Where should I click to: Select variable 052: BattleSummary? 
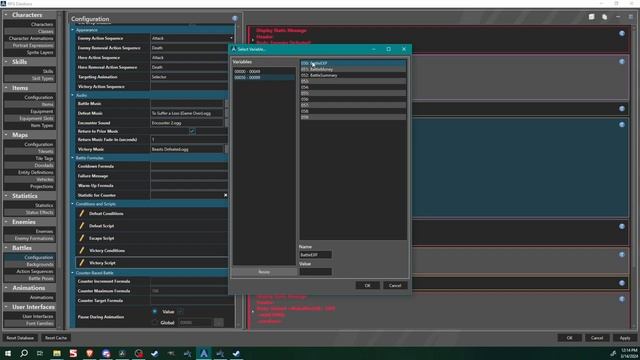tap(353, 76)
